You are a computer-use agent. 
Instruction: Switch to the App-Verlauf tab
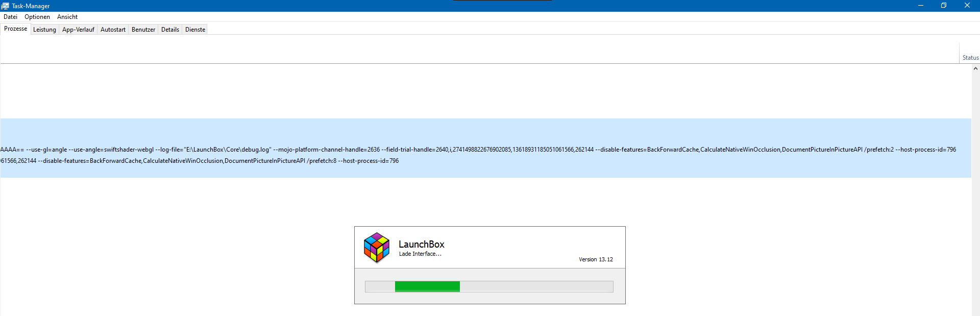[78, 30]
